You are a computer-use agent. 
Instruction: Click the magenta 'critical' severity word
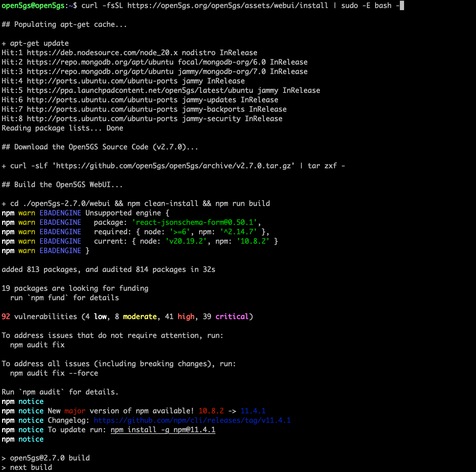[x=232, y=317]
